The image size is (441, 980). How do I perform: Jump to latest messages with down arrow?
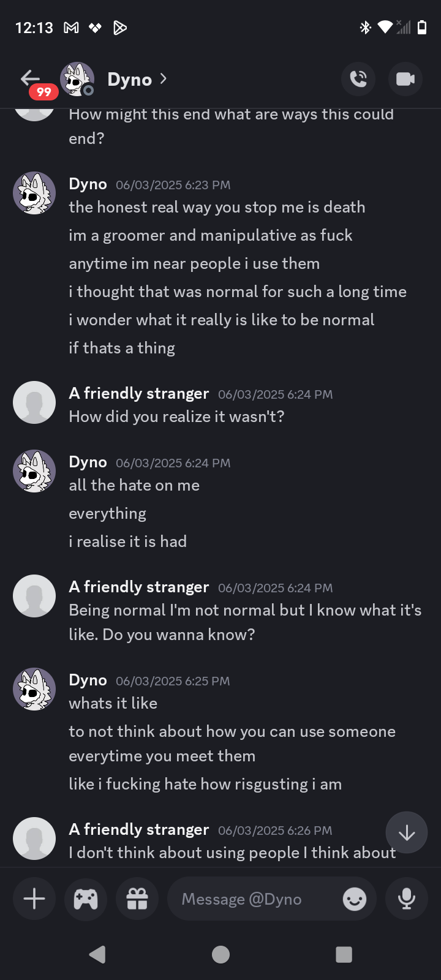click(x=406, y=832)
